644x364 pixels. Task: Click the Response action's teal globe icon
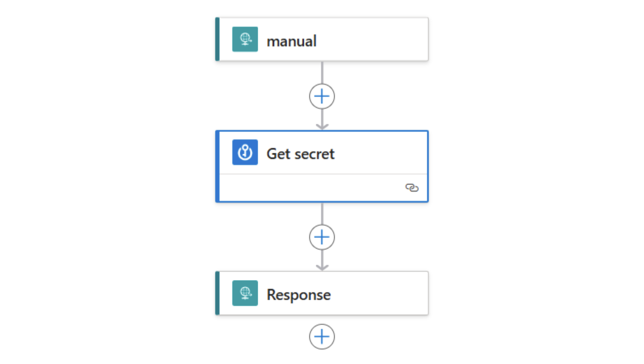(245, 293)
